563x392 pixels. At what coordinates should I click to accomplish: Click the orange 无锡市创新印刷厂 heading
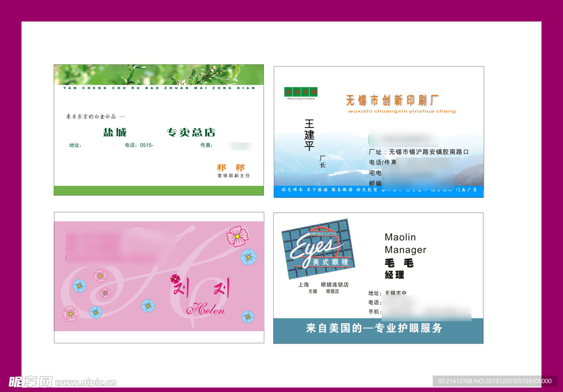tap(392, 100)
